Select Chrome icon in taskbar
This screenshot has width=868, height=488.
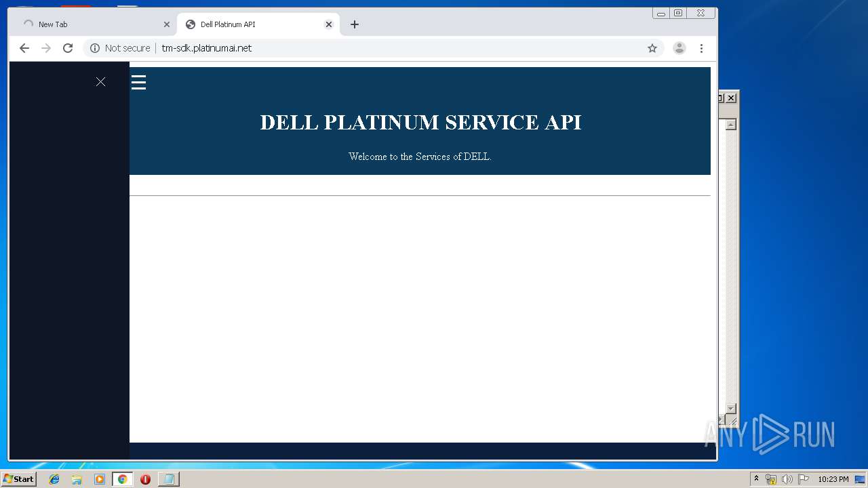pyautogui.click(x=122, y=479)
